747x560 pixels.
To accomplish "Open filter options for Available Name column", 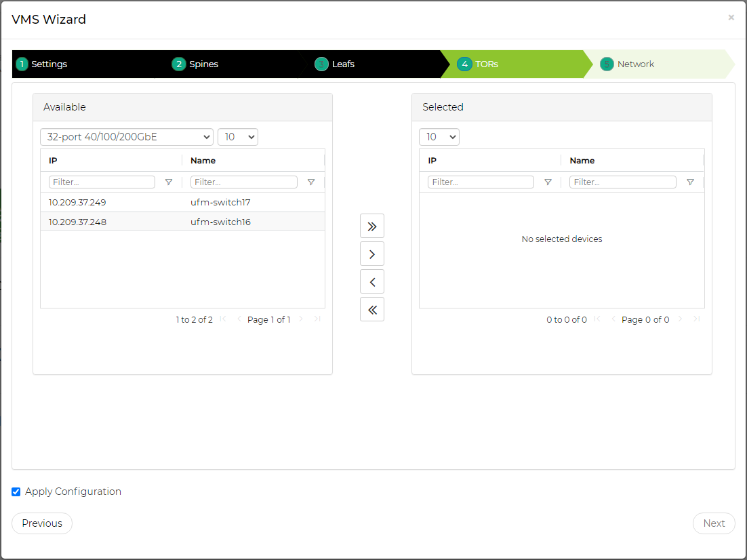I will click(x=311, y=182).
